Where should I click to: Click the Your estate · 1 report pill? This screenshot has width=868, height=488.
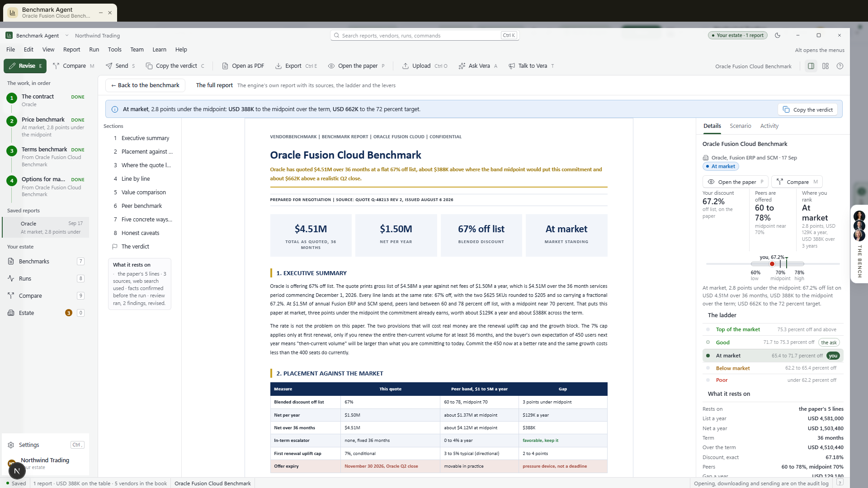tap(737, 35)
